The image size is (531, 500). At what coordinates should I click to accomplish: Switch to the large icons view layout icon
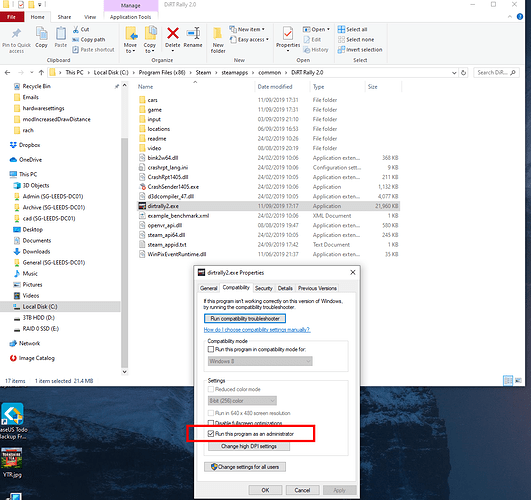518,380
